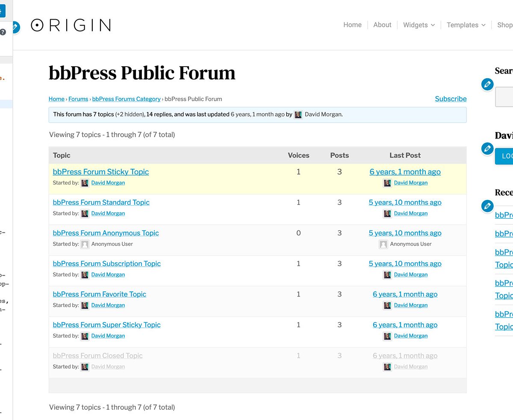Click David Morgan last-post link in Sticky Topic row

(411, 183)
